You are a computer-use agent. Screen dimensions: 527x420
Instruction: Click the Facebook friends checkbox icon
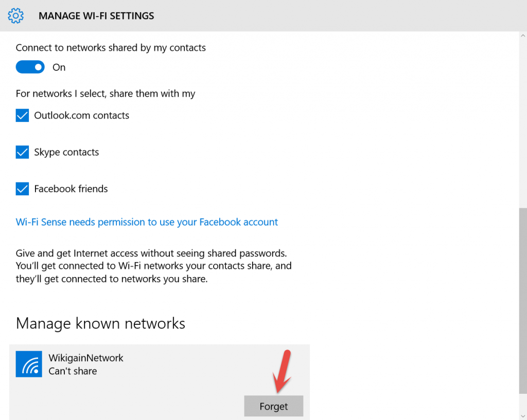pyautogui.click(x=21, y=189)
